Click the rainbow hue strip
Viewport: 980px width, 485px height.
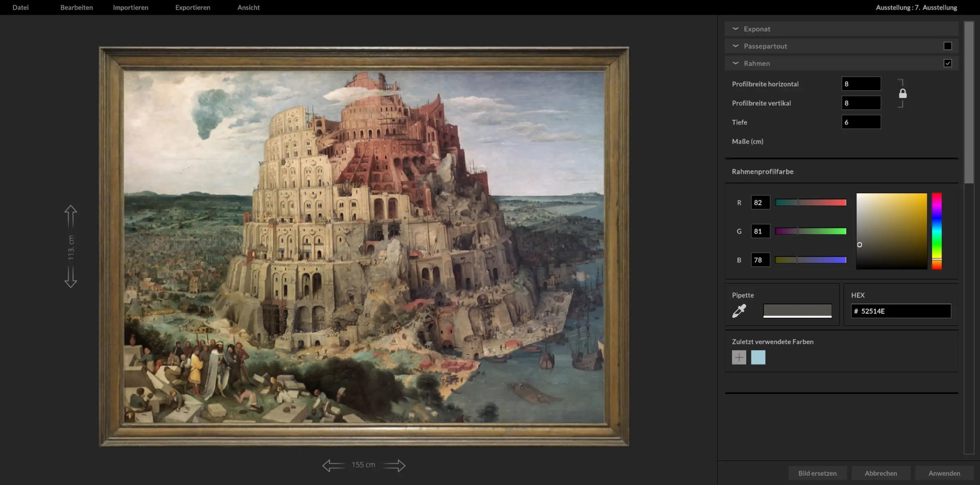[937, 231]
